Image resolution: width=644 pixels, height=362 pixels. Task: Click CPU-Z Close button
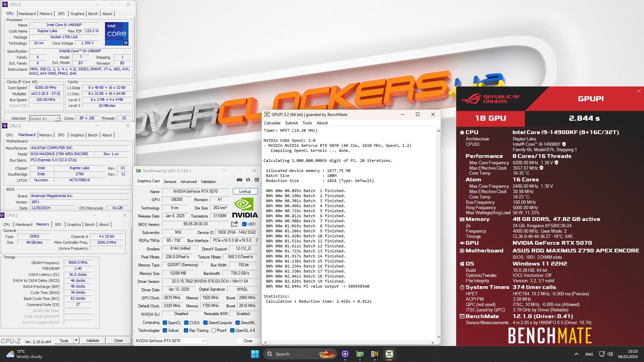pyautogui.click(x=118, y=341)
